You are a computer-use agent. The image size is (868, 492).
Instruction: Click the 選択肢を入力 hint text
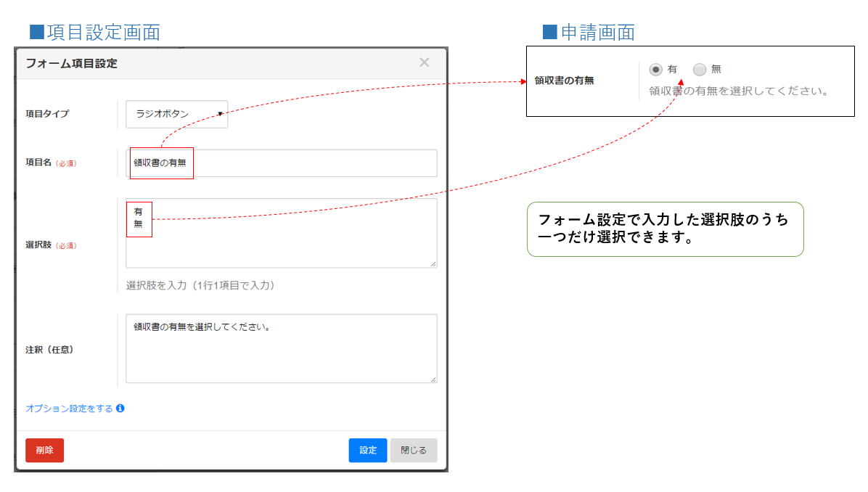[200, 286]
